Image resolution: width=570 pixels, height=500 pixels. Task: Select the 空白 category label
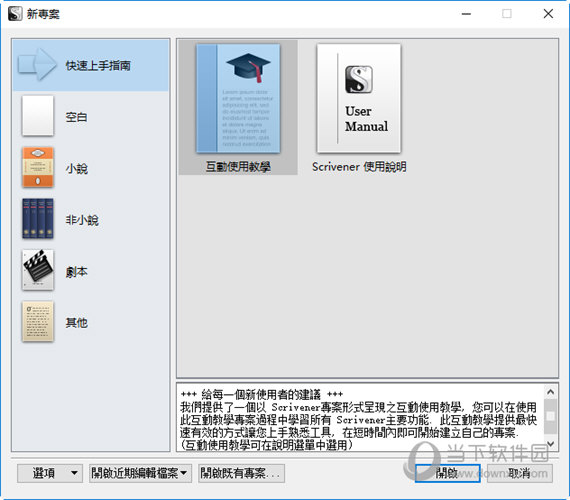(x=76, y=117)
